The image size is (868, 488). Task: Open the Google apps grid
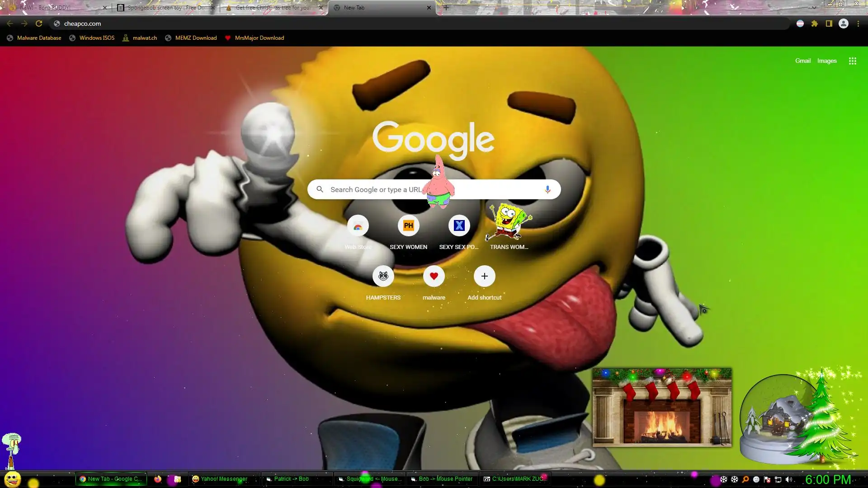tap(852, 61)
